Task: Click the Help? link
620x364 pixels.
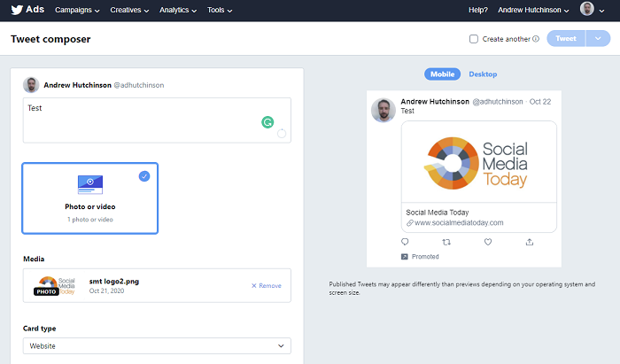Action: [478, 11]
